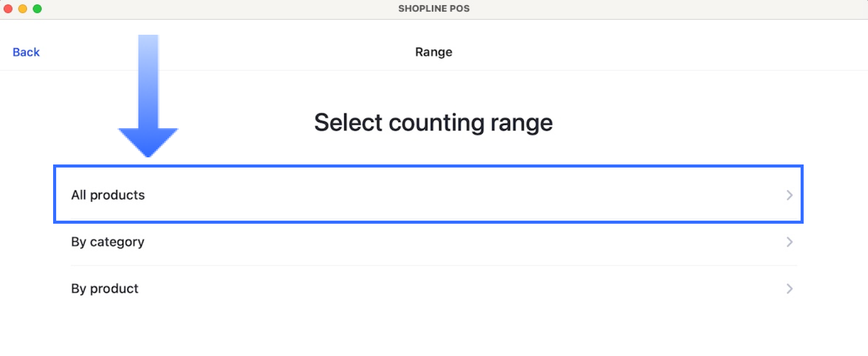Maximize the window with the green button

tap(37, 9)
